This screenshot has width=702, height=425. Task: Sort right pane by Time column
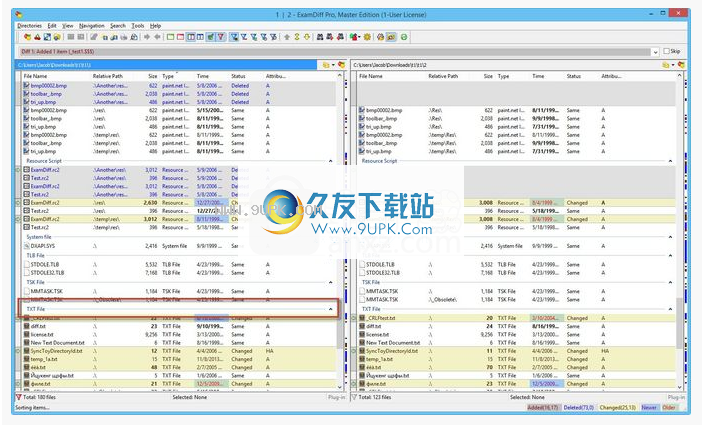[538, 76]
